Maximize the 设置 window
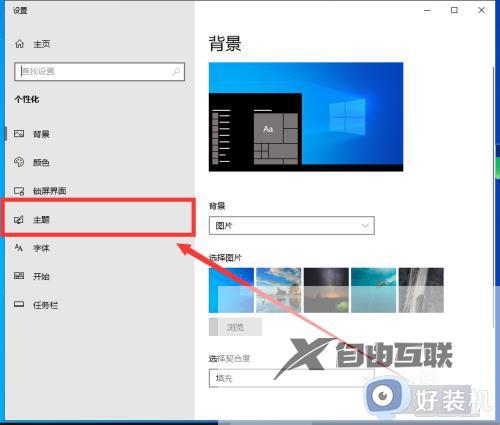The width and height of the screenshot is (500, 425). click(454, 10)
